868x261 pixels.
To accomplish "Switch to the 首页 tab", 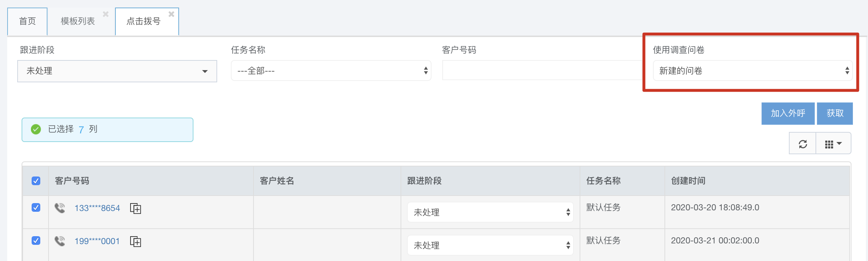I will click(27, 22).
